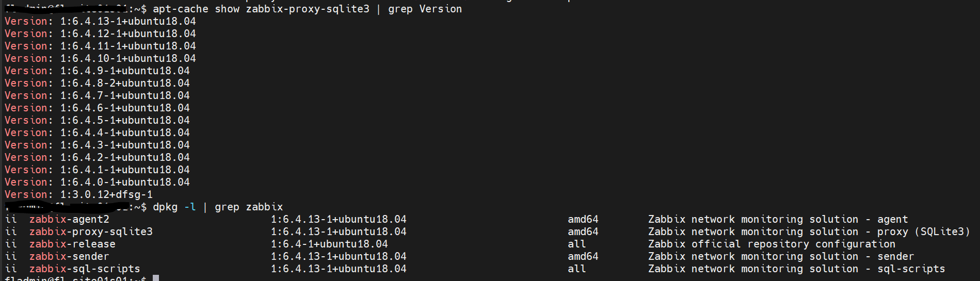
Task: Select the 1:6.4.5-1+ubuntu18.04 version line
Action: (x=97, y=120)
